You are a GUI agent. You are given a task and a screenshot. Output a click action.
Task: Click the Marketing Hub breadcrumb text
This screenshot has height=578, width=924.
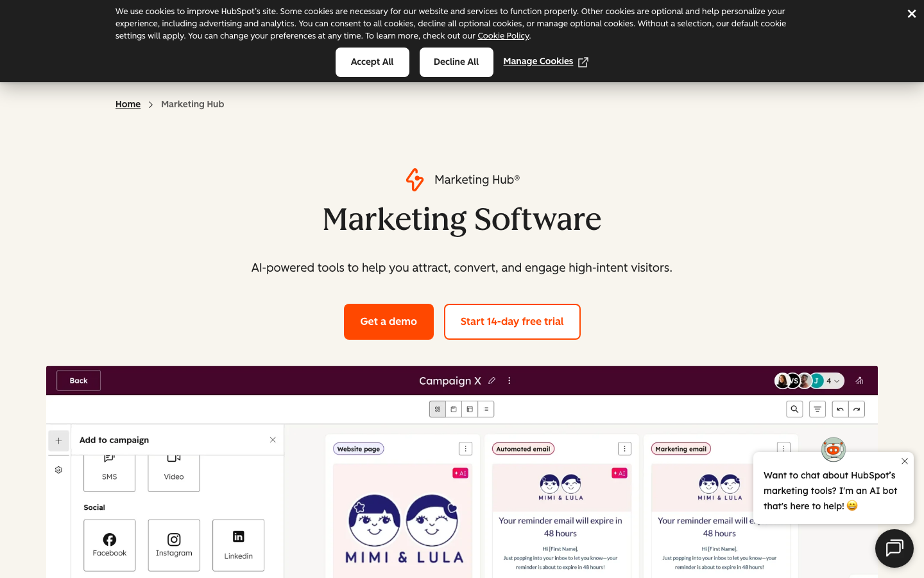[x=193, y=104]
